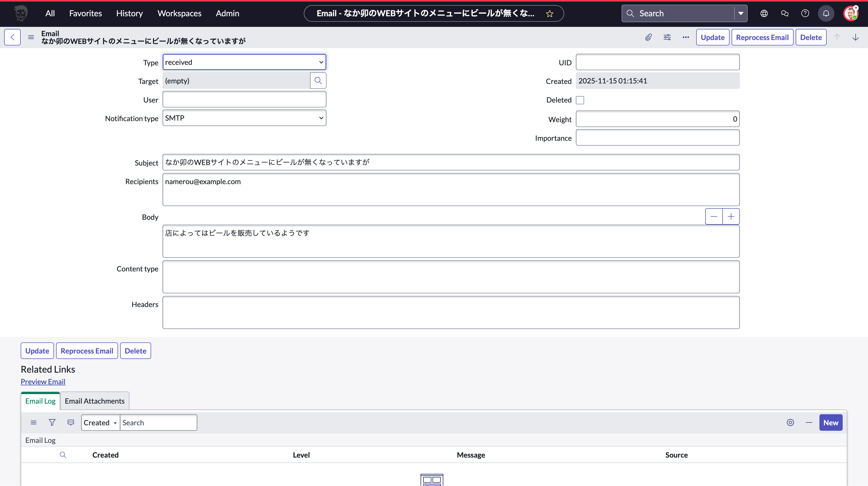This screenshot has height=486, width=868.
Task: Click the favorite star icon in the title pill
Action: 549,14
